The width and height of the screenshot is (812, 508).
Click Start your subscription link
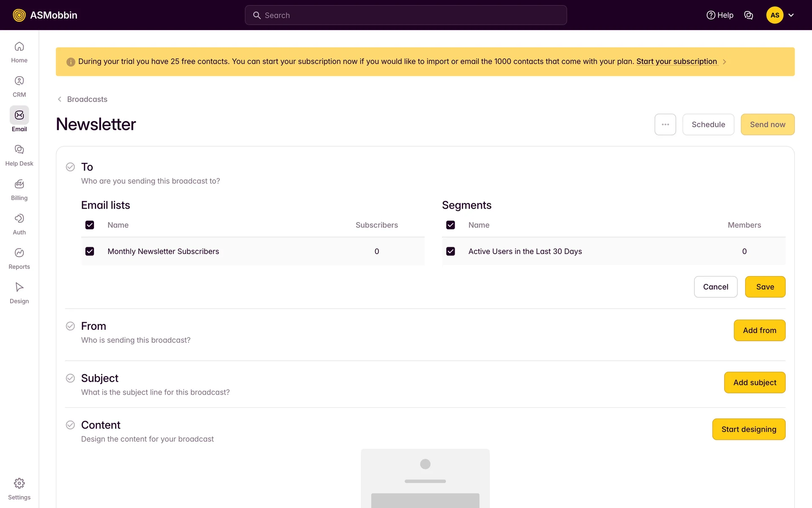pos(676,61)
